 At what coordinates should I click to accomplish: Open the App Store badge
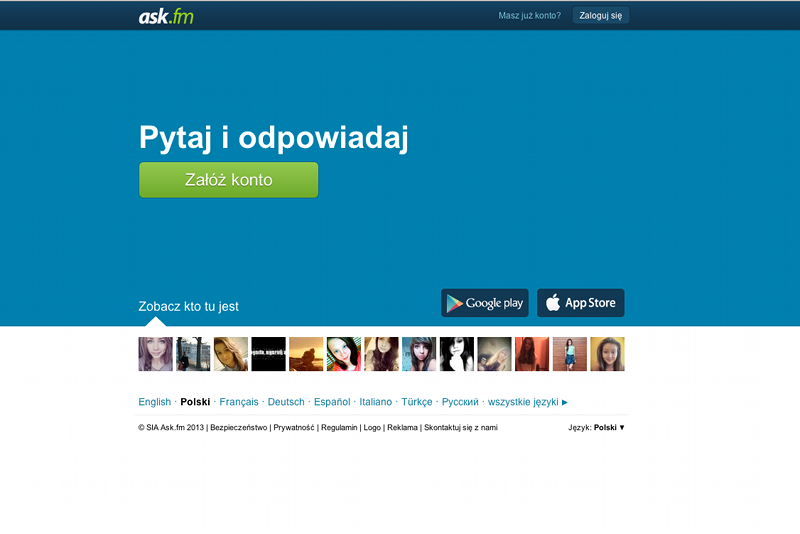(581, 303)
